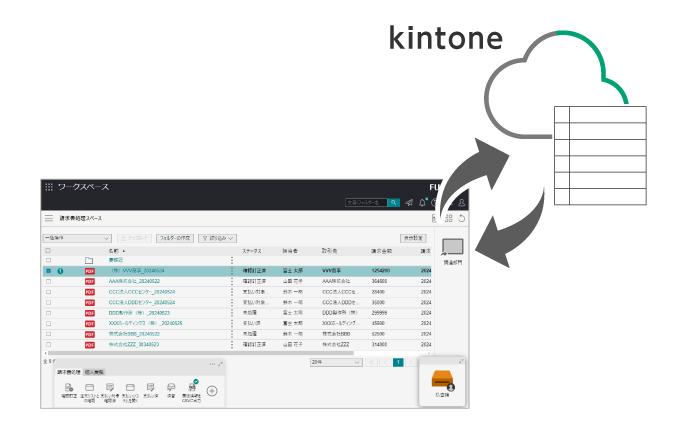The image size is (686, 431).
Task: Open the VVV商事_20240524 document link
Action: pyautogui.click(x=137, y=271)
